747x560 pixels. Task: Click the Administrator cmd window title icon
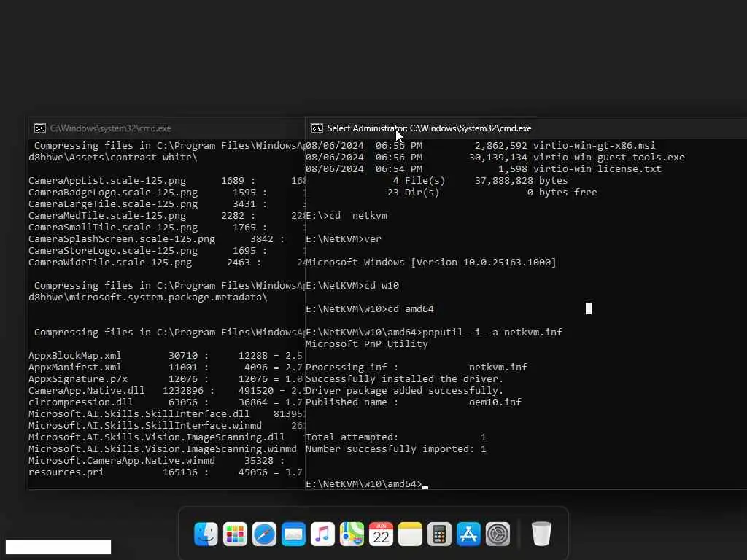pyautogui.click(x=317, y=128)
